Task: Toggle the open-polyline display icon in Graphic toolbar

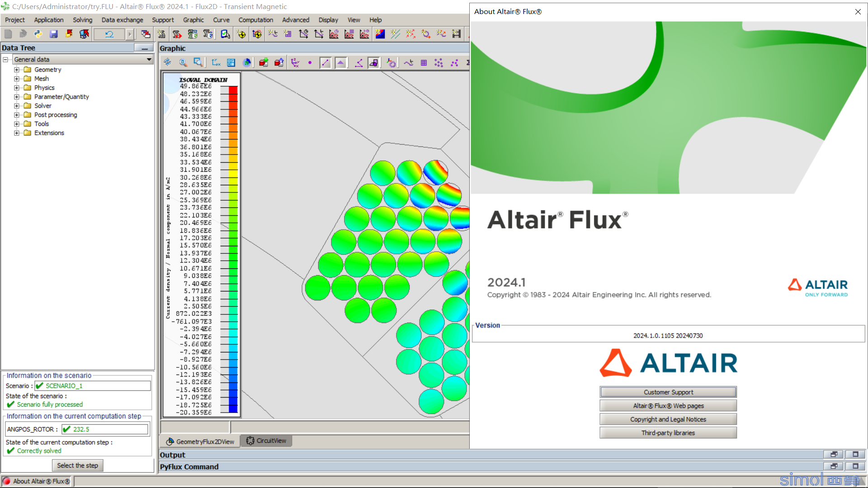Action: (x=359, y=63)
